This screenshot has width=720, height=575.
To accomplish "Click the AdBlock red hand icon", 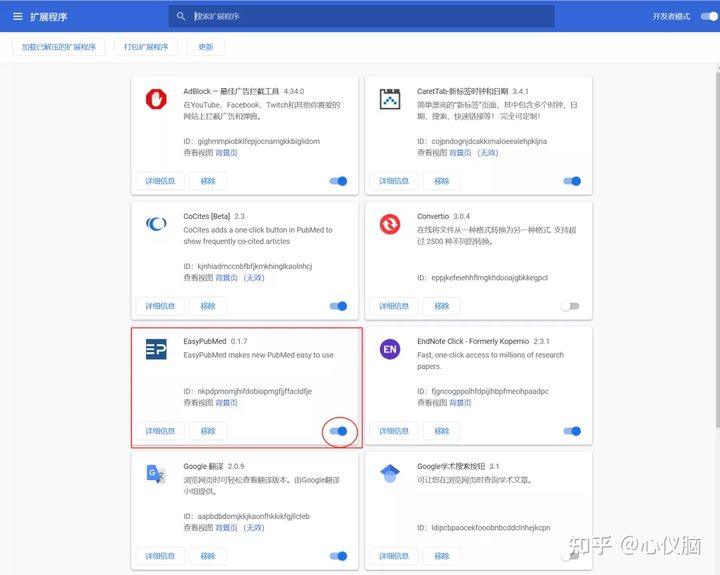I will point(156,99).
